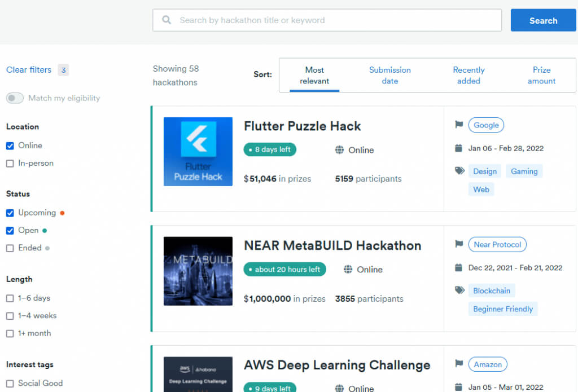
Task: Click the tags icon next to Blockchain
Action: [459, 290]
